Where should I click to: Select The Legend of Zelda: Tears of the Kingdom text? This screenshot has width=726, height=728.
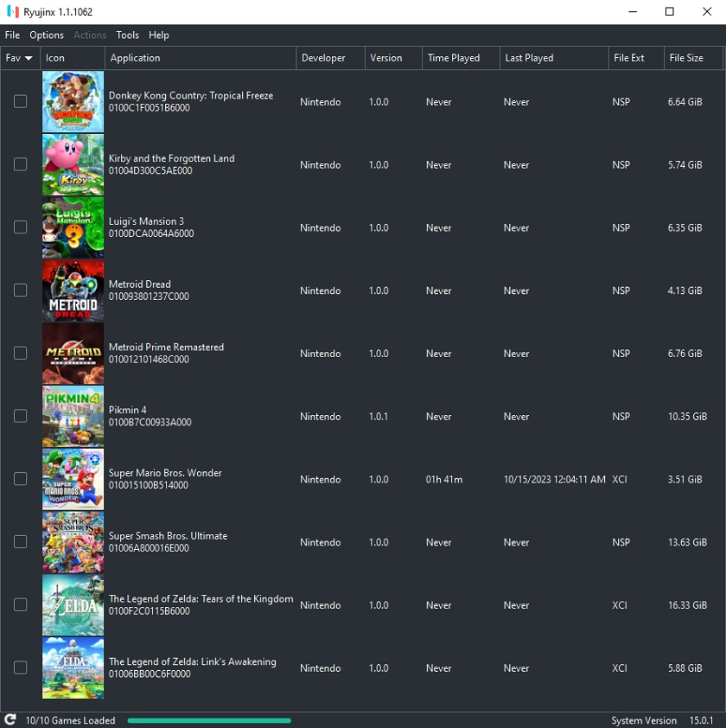pos(201,599)
